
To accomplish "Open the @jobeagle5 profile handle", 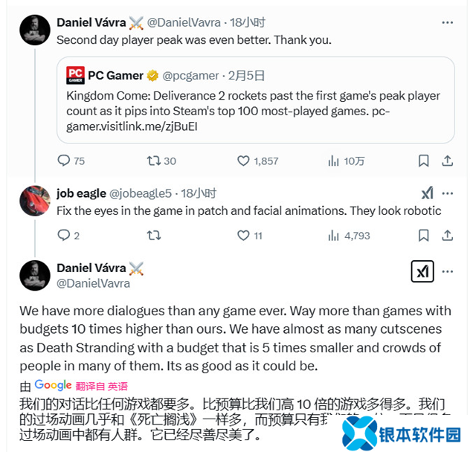I will (x=141, y=193).
